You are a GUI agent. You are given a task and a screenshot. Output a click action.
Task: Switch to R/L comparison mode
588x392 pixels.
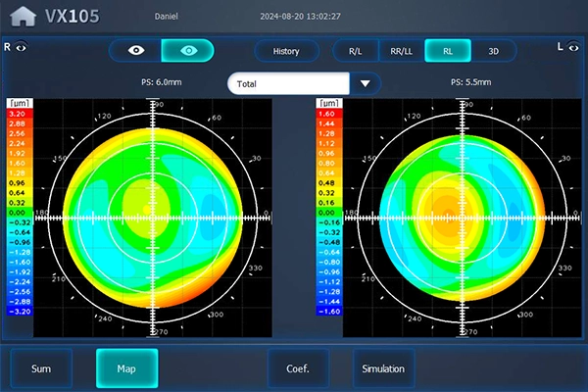(x=355, y=51)
